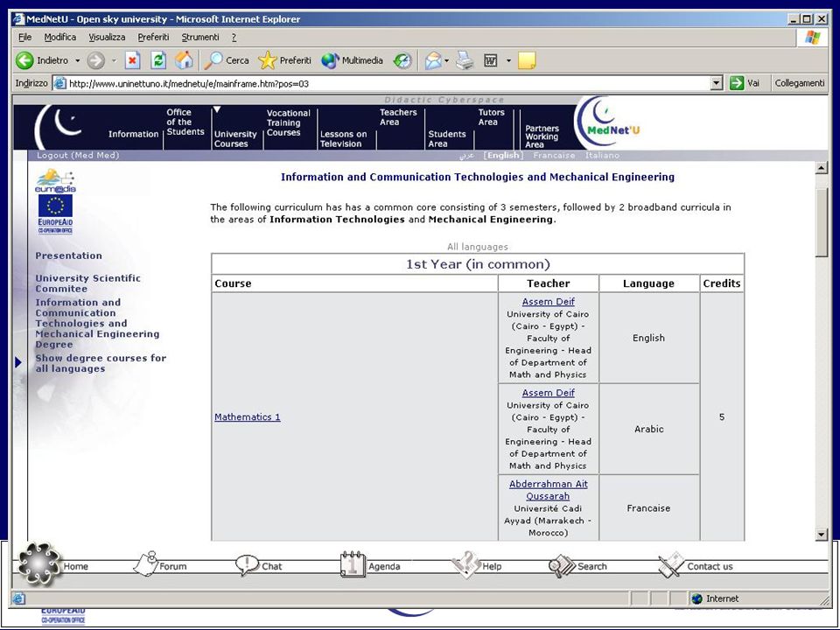Image resolution: width=840 pixels, height=630 pixels.
Task: Click the eumedis logo in sidebar
Action: pos(55,181)
